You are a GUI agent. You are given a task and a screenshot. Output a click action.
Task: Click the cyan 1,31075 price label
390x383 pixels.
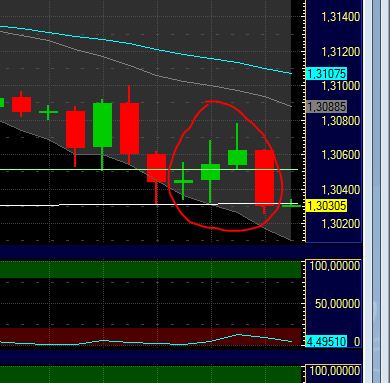point(326,74)
